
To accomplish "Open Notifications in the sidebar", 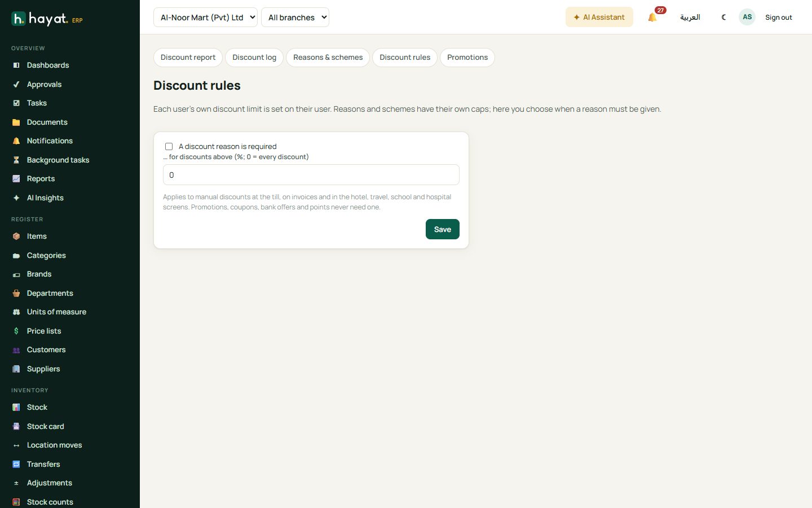I will [50, 141].
